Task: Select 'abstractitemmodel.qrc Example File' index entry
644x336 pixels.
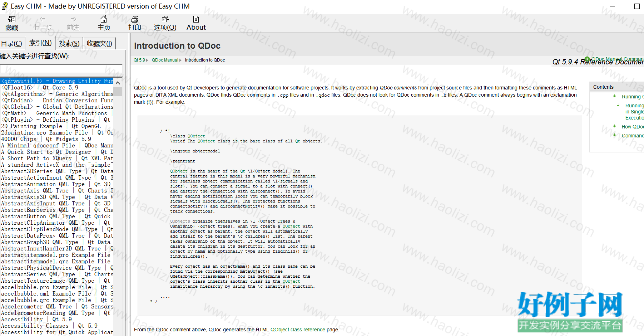Action: pyautogui.click(x=57, y=262)
